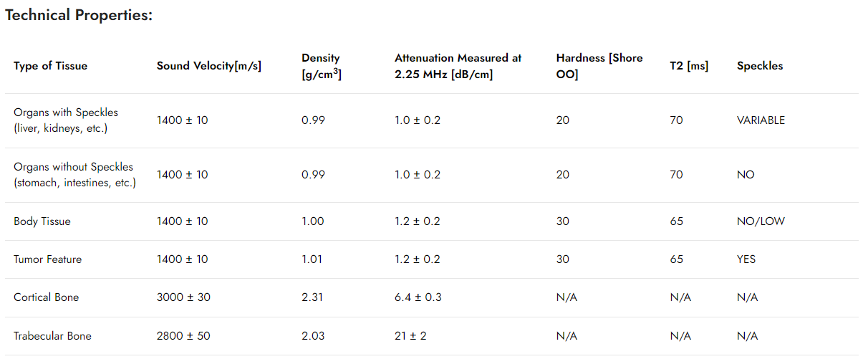
Task: Click the Body Tissue row label
Action: point(42,221)
